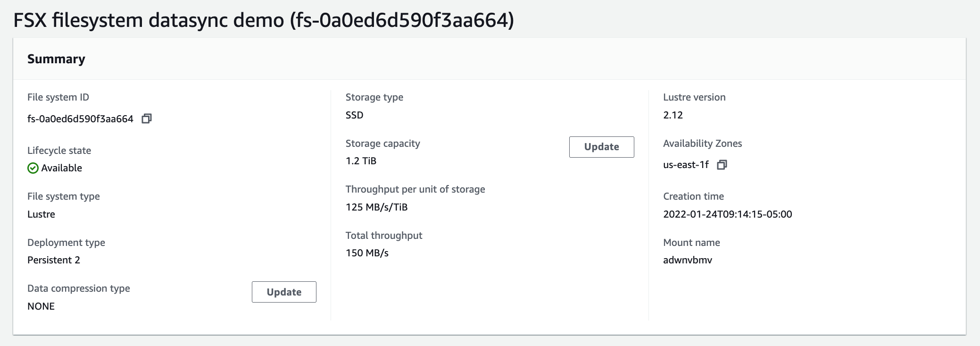This screenshot has width=980, height=346.
Task: Click the green Available status icon
Action: tap(33, 168)
